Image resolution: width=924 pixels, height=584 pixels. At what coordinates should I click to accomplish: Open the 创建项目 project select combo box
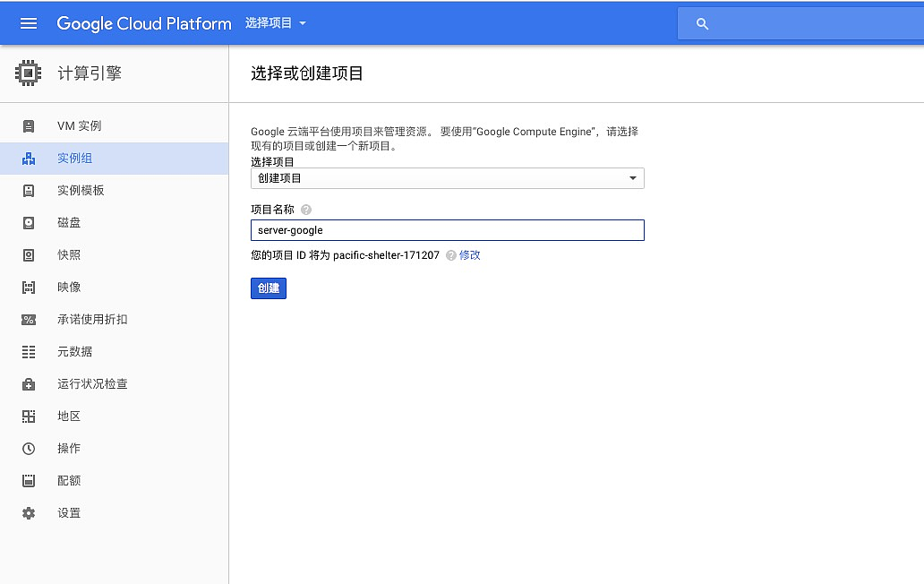coord(447,178)
